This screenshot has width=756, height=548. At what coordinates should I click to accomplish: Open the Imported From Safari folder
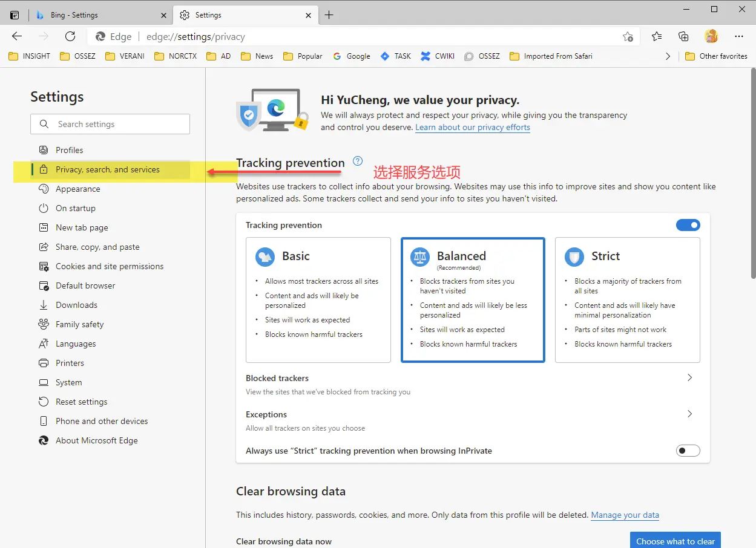click(x=551, y=56)
